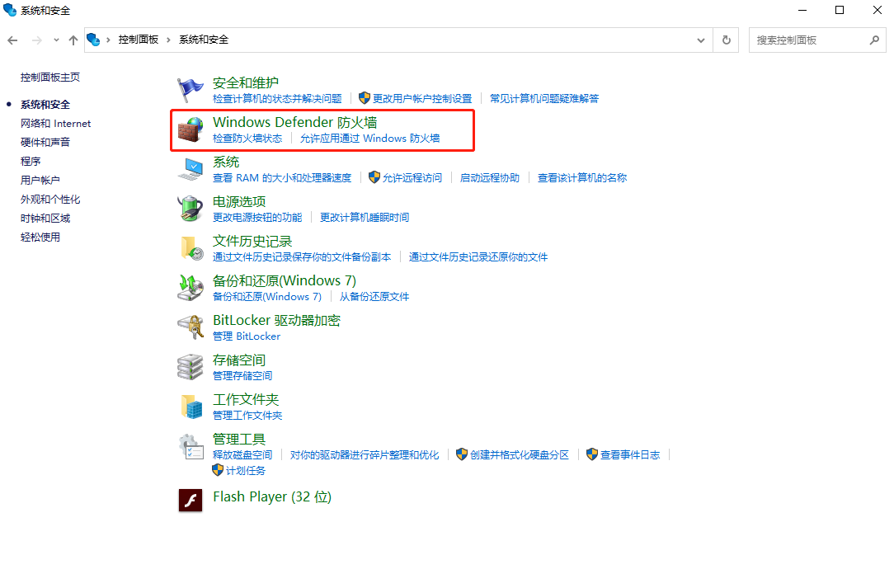Click the File History folder clock icon
Image resolution: width=894 pixels, height=588 pixels.
(191, 249)
